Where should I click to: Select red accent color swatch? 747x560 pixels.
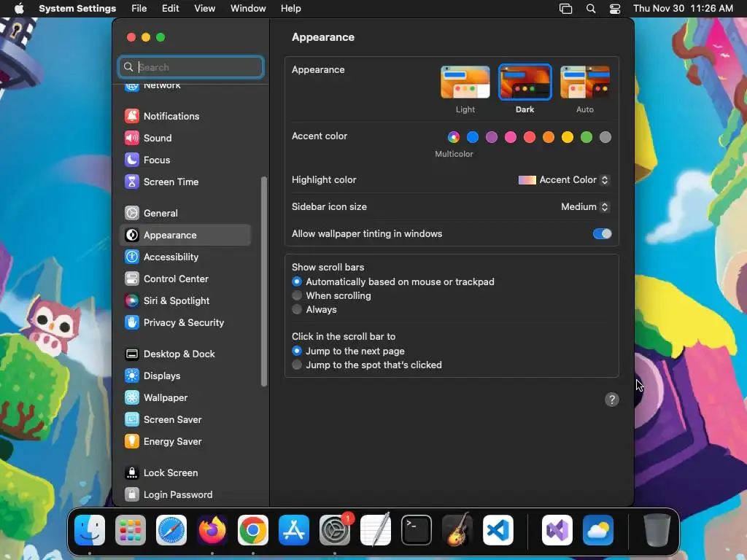[530, 137]
